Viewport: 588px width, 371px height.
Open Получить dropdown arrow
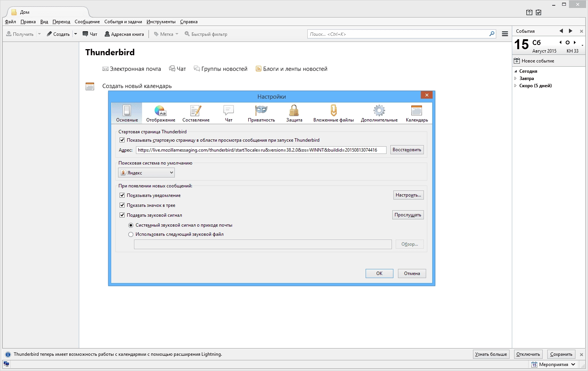[39, 34]
